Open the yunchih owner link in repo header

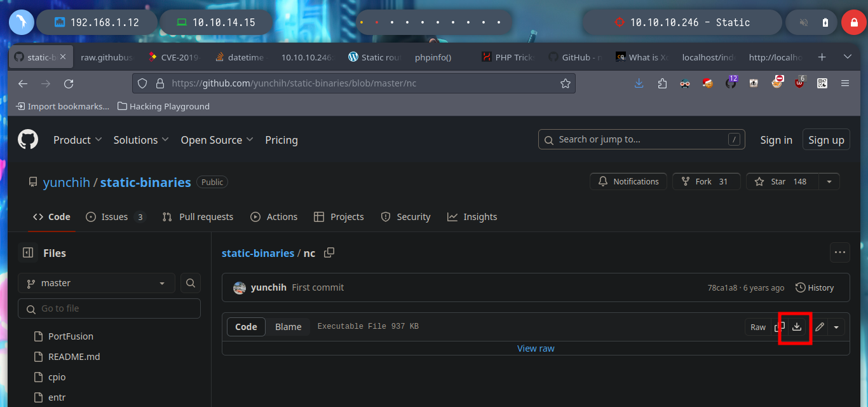67,183
